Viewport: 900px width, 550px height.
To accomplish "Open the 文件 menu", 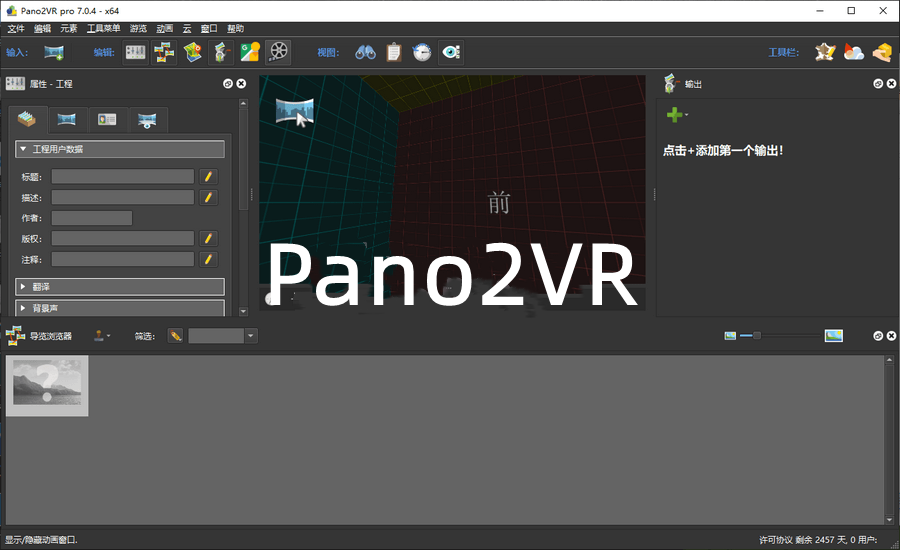I will [x=15, y=29].
